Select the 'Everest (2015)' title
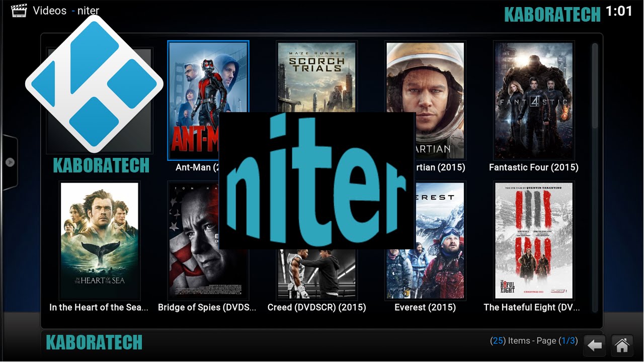This screenshot has height=362, width=644. pos(425,307)
